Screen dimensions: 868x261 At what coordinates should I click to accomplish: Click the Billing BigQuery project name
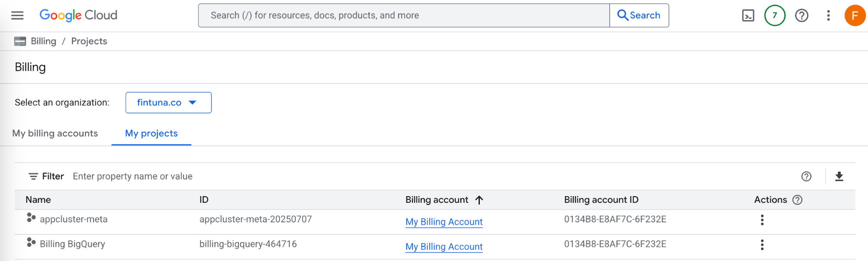tap(73, 244)
